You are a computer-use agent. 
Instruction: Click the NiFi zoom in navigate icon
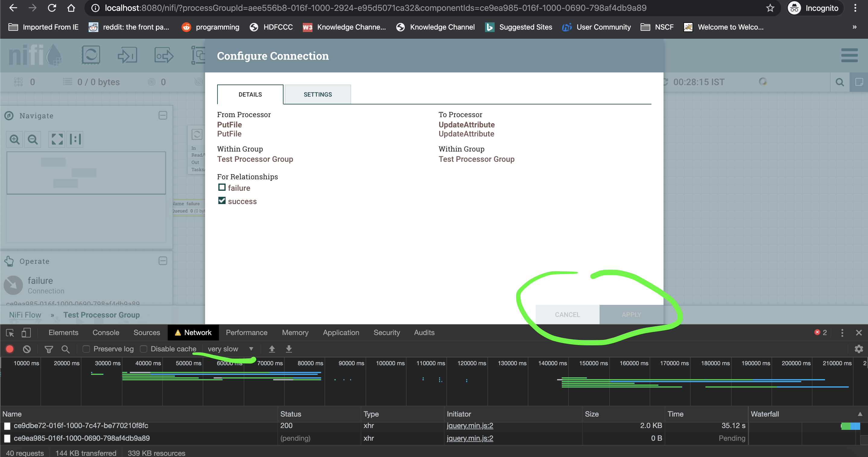point(14,139)
